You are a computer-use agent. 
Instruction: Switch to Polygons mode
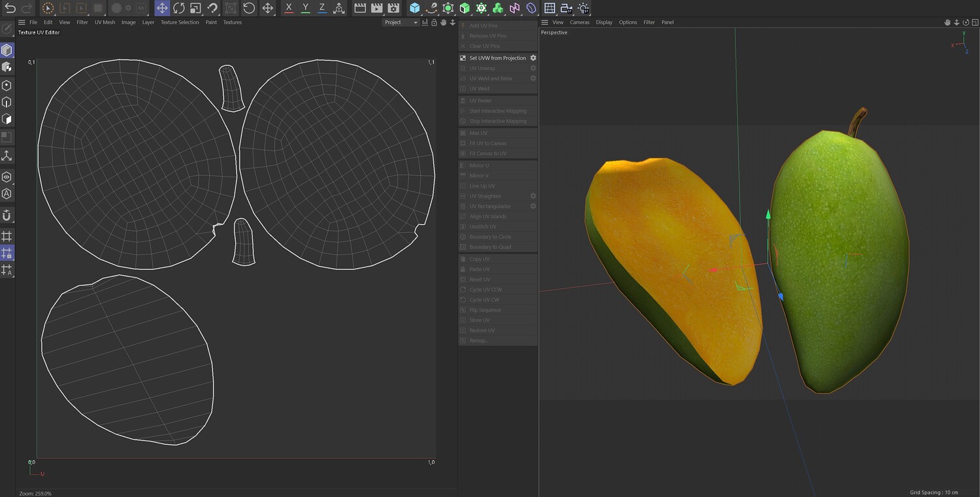(x=7, y=119)
